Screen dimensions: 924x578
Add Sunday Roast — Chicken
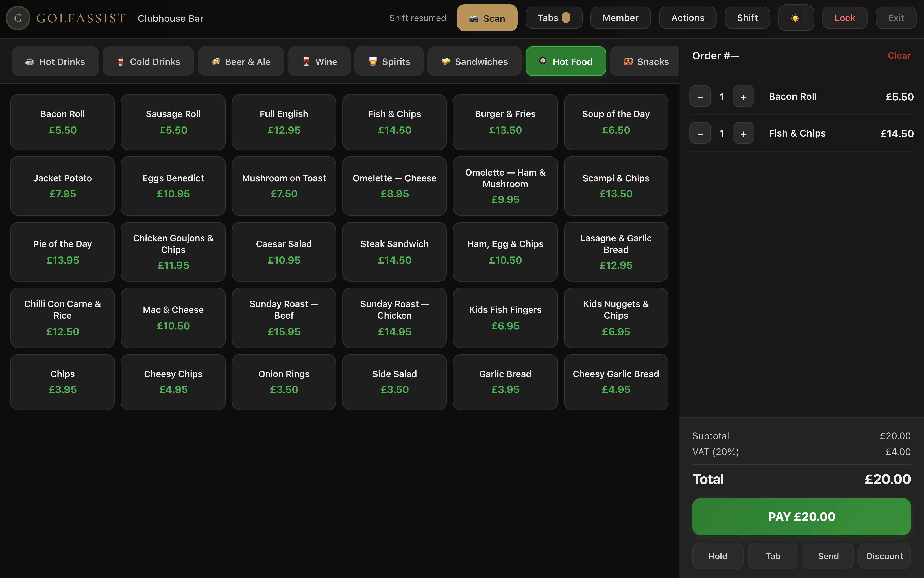pos(395,318)
